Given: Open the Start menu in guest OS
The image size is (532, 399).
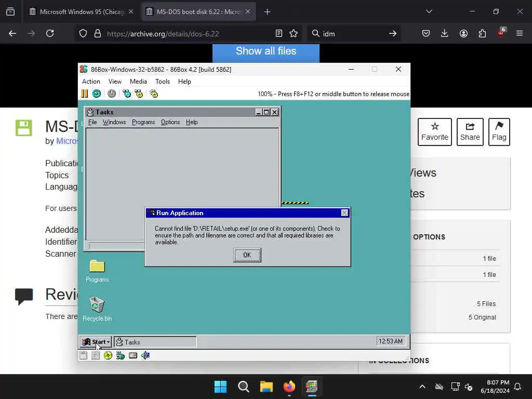Looking at the screenshot, I should click(96, 342).
